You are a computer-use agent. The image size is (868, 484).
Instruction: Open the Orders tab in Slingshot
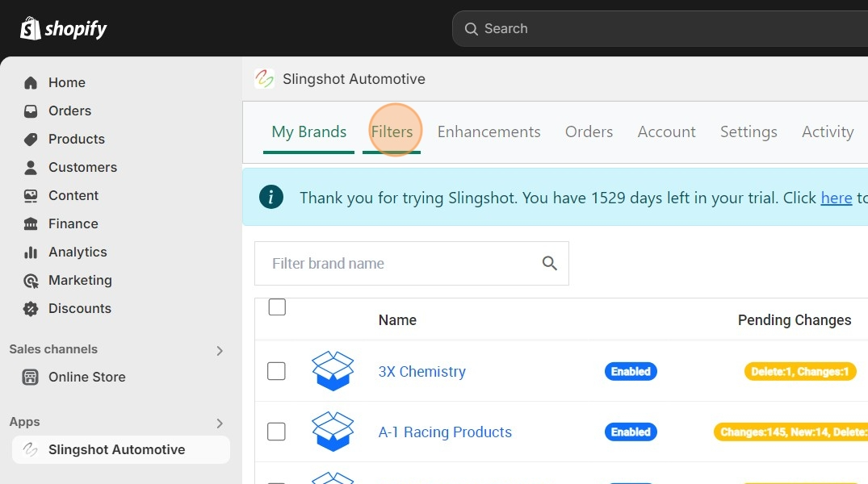point(589,131)
